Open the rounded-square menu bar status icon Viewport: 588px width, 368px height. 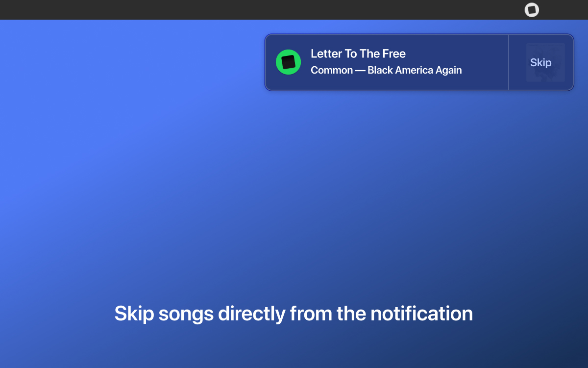click(x=532, y=10)
